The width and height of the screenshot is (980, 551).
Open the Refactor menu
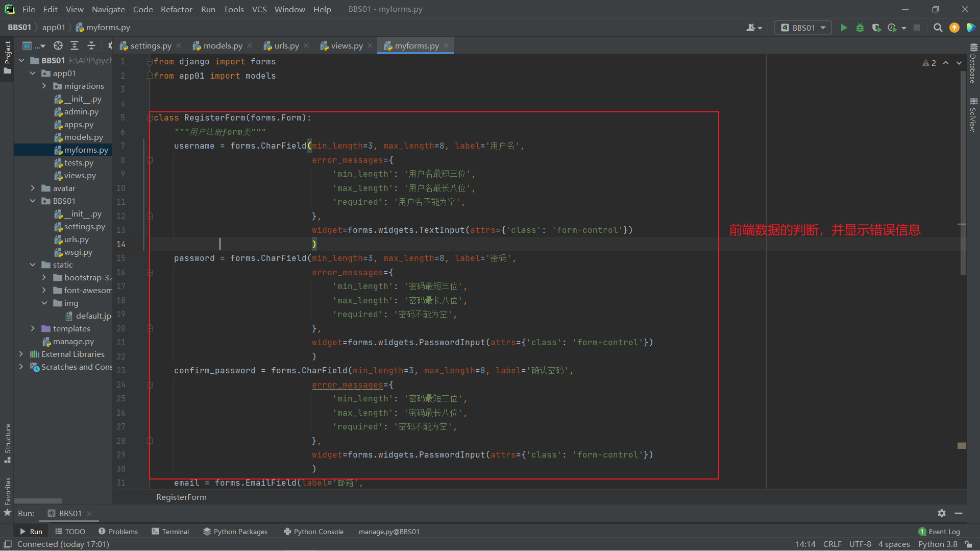(x=176, y=9)
